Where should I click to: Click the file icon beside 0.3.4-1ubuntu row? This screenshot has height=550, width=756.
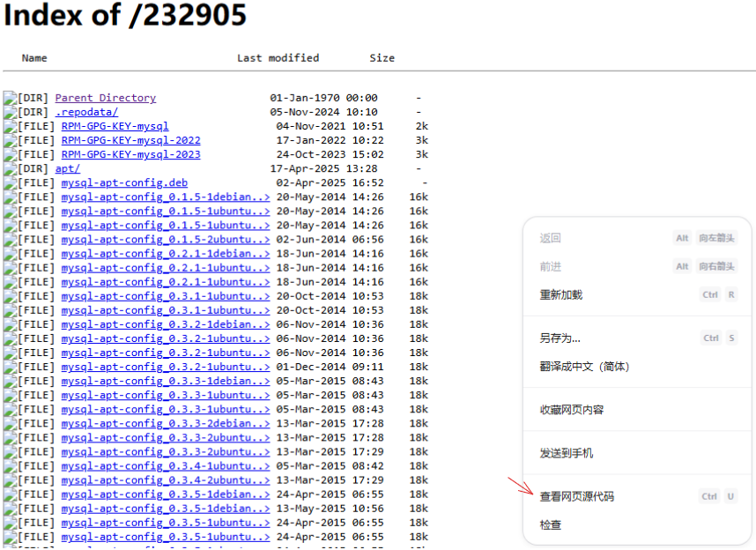tap(10, 466)
